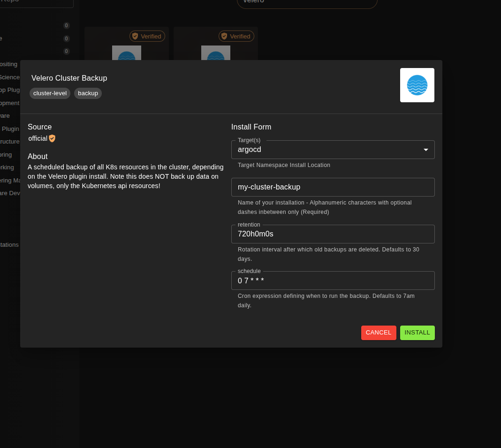Click the verified shield icon next to official
The image size is (501, 448).
click(52, 138)
